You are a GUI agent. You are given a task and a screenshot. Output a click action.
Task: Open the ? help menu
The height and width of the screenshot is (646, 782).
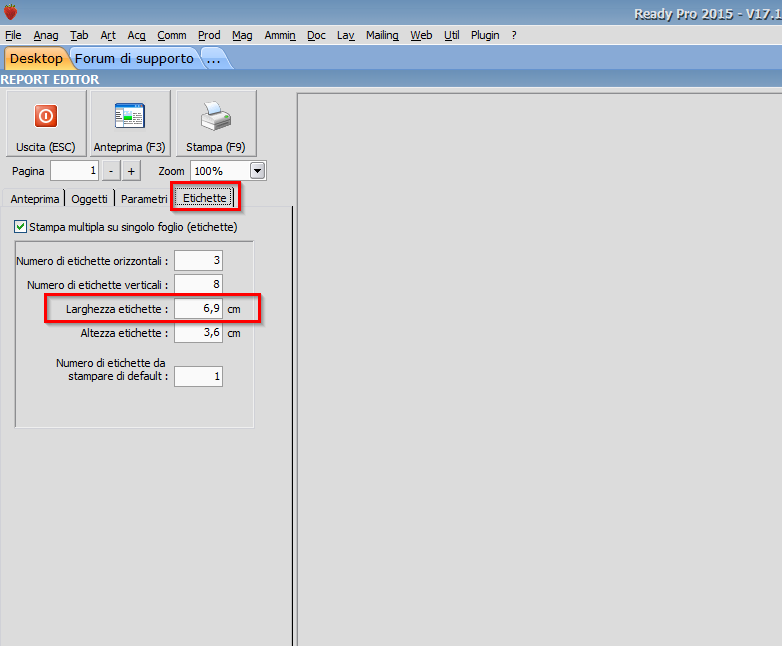point(514,35)
